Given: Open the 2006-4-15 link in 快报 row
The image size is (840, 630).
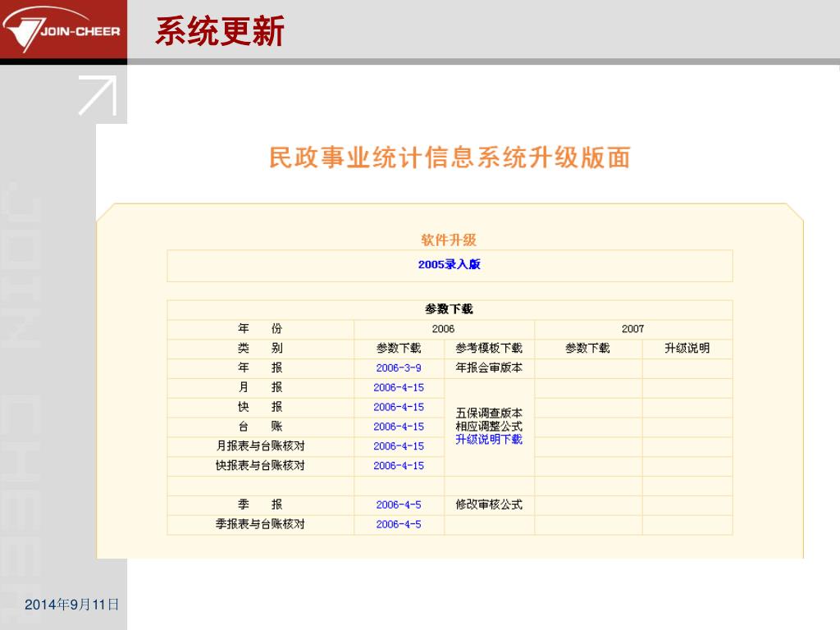Looking at the screenshot, I should tap(399, 407).
